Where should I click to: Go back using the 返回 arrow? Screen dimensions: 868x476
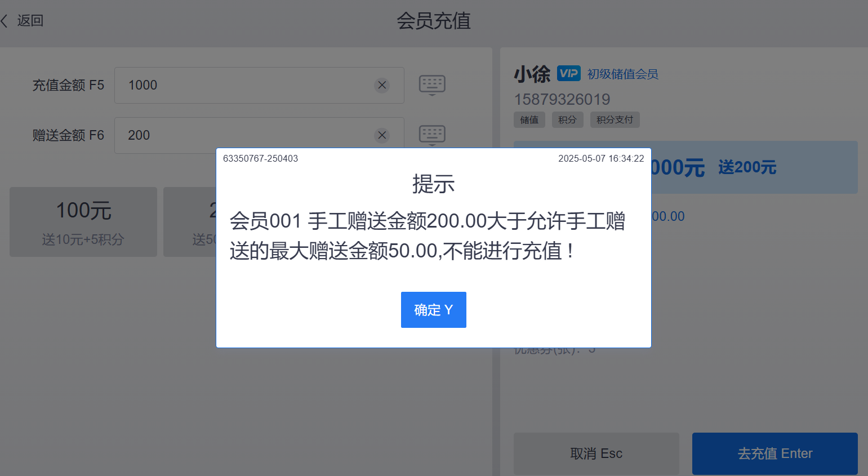(x=22, y=21)
